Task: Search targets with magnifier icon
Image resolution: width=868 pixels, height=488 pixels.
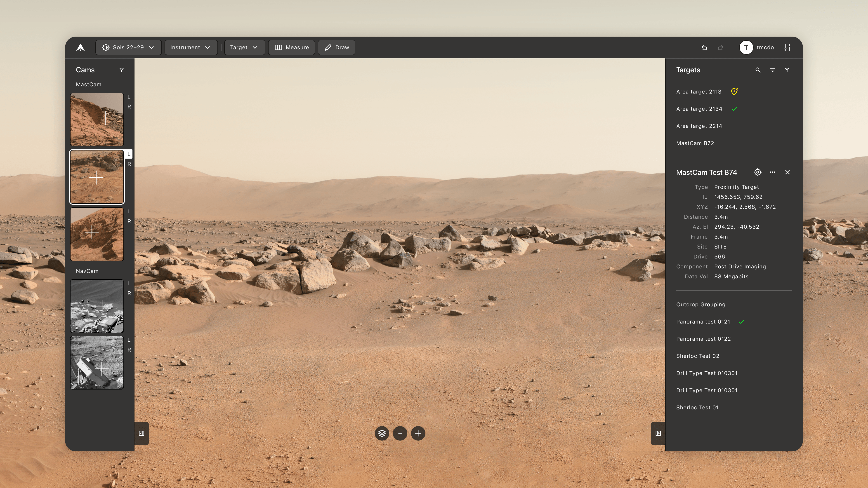Action: [x=758, y=70]
